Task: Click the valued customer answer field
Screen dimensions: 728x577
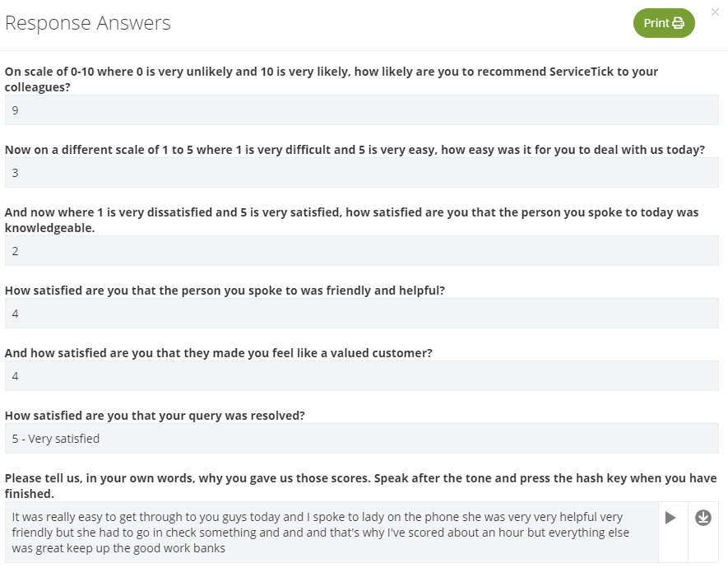Action: 362,376
